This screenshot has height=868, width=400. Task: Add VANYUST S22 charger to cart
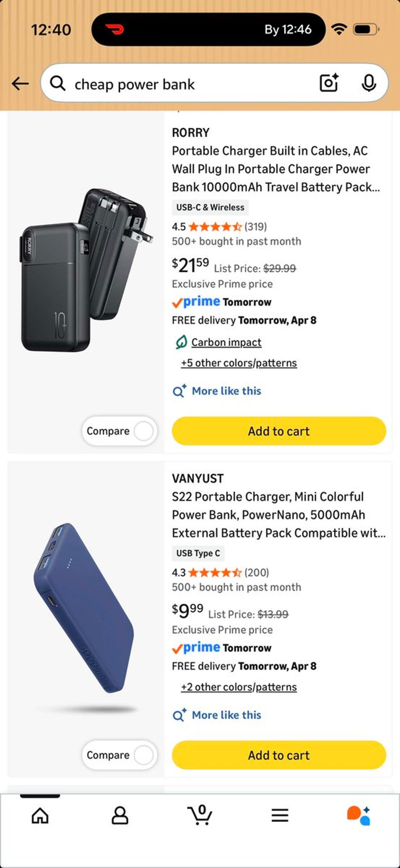click(x=279, y=755)
